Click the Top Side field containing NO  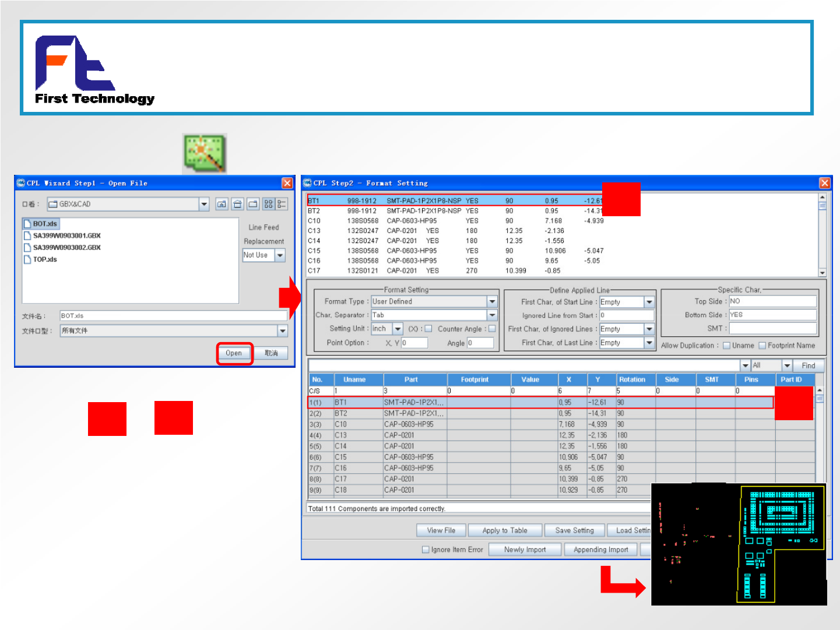[x=772, y=301]
